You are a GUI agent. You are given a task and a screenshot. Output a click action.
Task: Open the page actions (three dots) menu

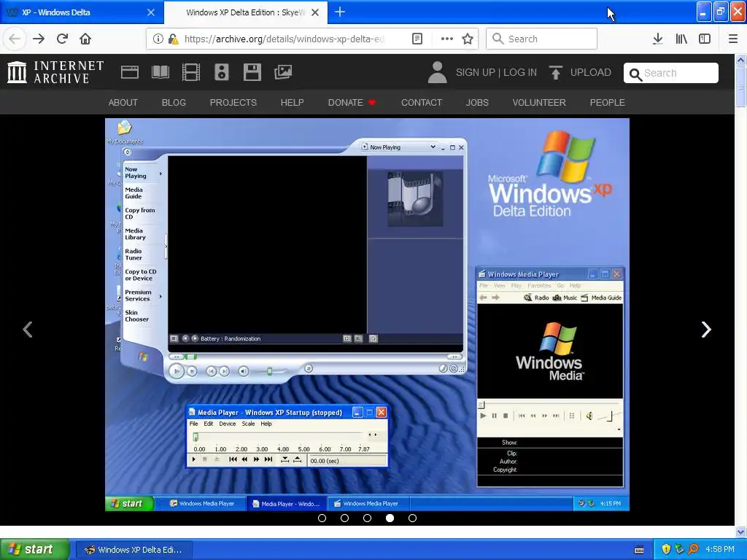447,39
